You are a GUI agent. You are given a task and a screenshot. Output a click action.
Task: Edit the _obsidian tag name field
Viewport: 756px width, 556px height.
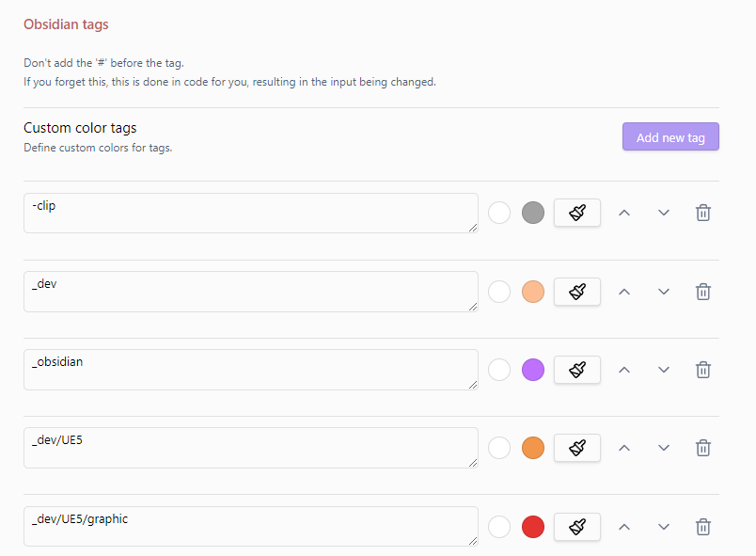coord(251,370)
